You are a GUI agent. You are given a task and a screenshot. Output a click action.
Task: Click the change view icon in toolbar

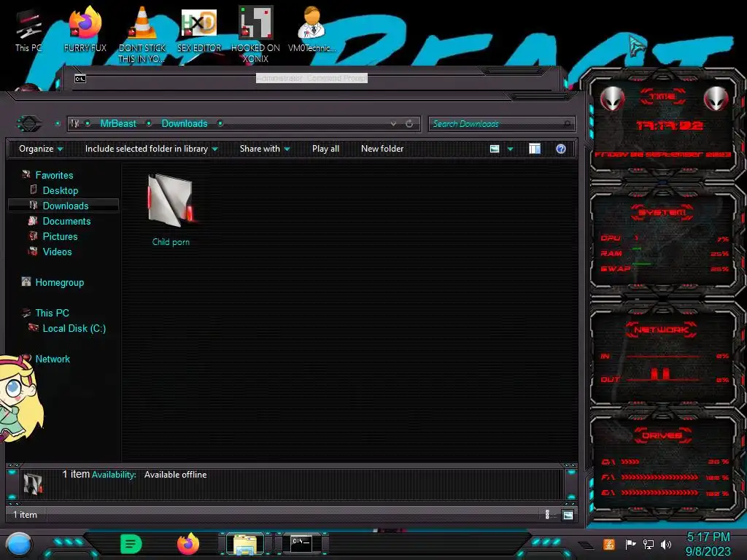(495, 149)
